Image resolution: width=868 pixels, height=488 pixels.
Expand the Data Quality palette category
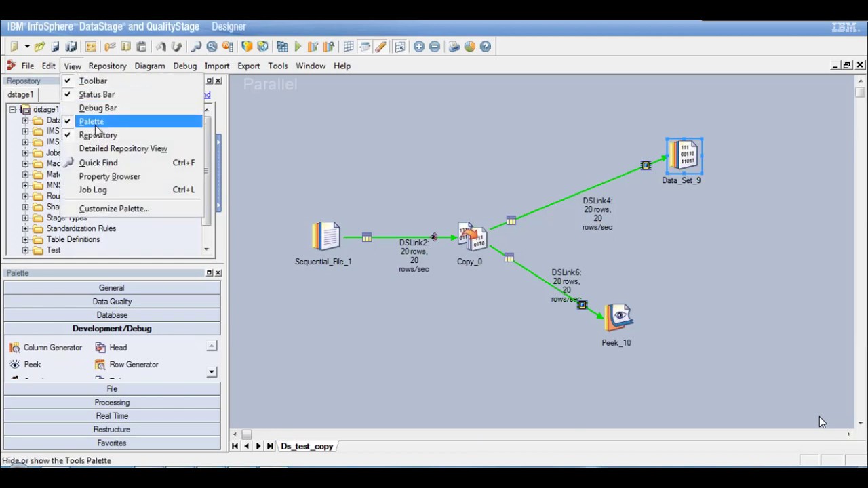click(x=112, y=302)
